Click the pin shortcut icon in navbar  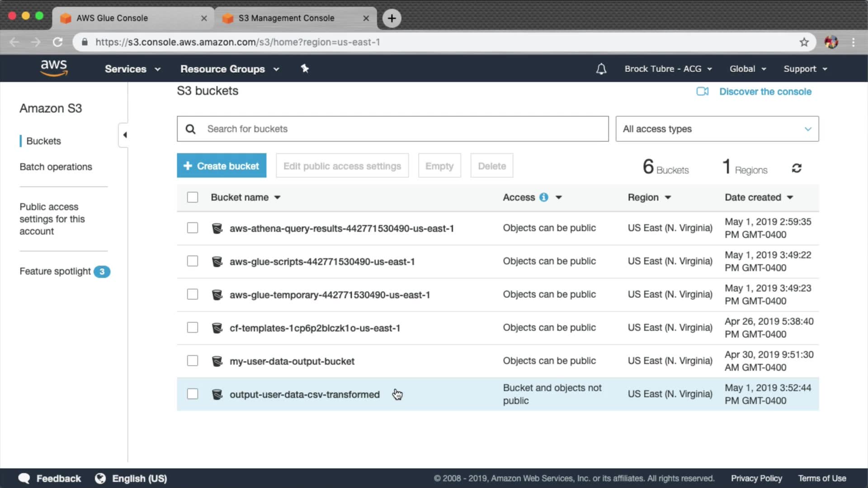pos(305,68)
